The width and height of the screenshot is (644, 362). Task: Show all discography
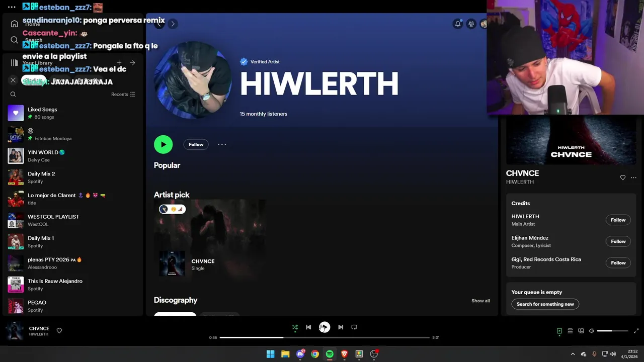pos(480,301)
